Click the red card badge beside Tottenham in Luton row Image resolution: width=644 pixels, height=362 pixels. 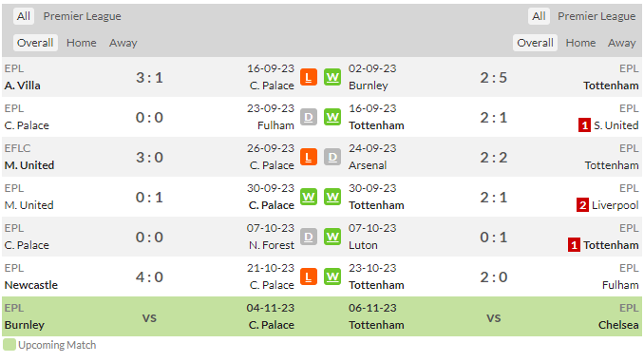tap(574, 245)
